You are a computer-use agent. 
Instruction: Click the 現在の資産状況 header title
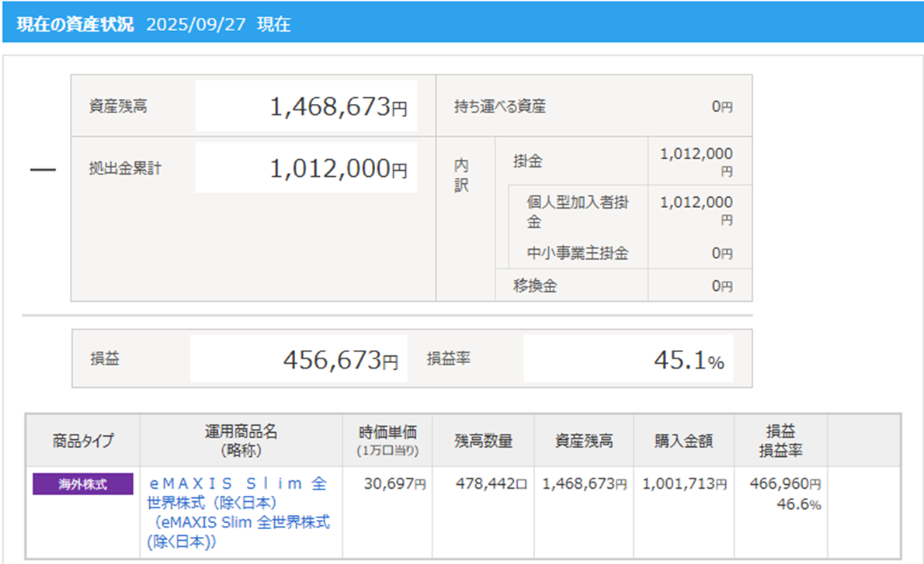pyautogui.click(x=75, y=24)
